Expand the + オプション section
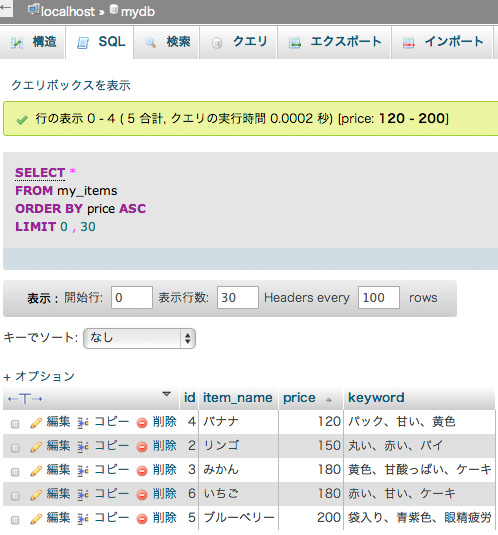Viewport: 498px width, 535px height. point(39,376)
